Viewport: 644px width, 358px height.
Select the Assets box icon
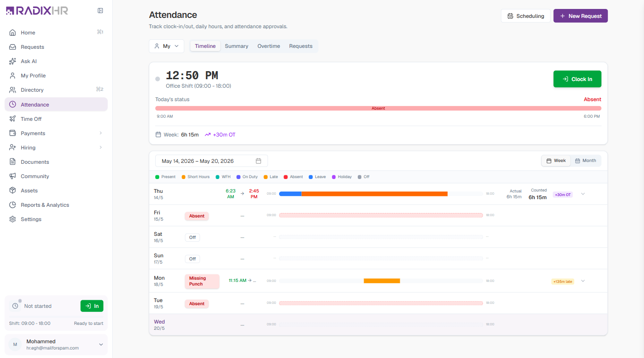13,191
